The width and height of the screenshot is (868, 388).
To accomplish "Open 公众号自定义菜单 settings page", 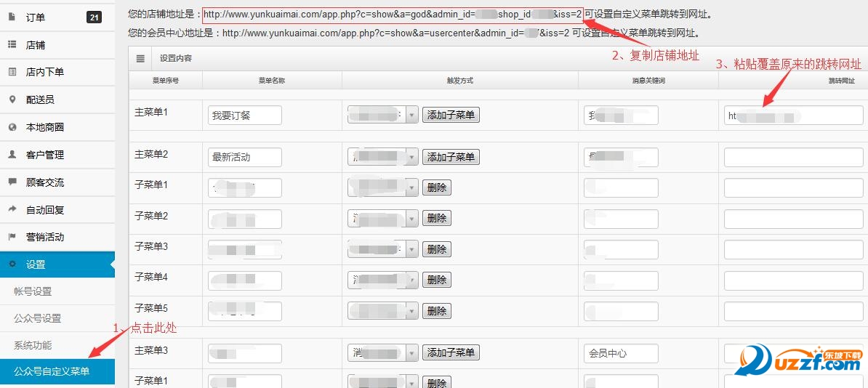I will point(52,371).
